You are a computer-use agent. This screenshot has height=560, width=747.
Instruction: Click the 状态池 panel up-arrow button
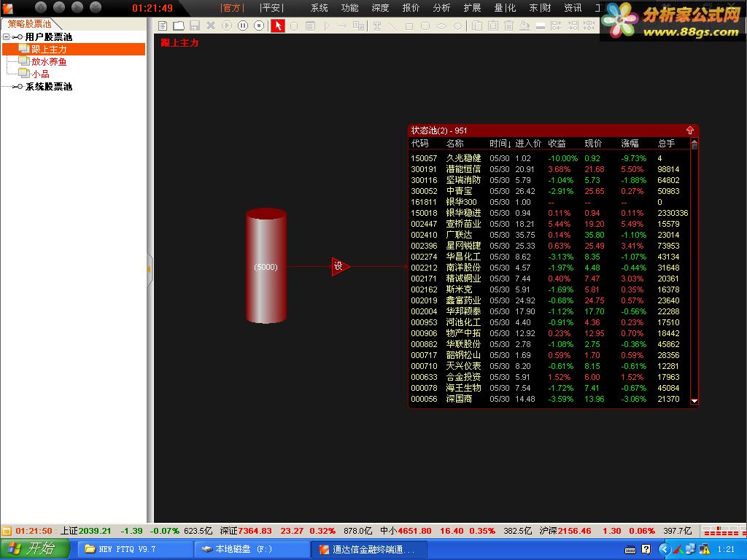point(690,130)
